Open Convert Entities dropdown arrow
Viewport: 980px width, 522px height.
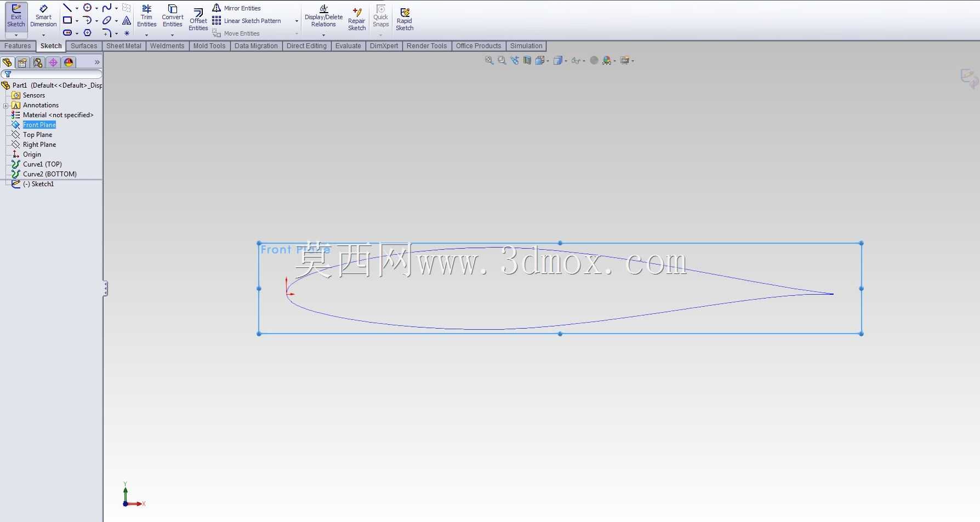172,35
